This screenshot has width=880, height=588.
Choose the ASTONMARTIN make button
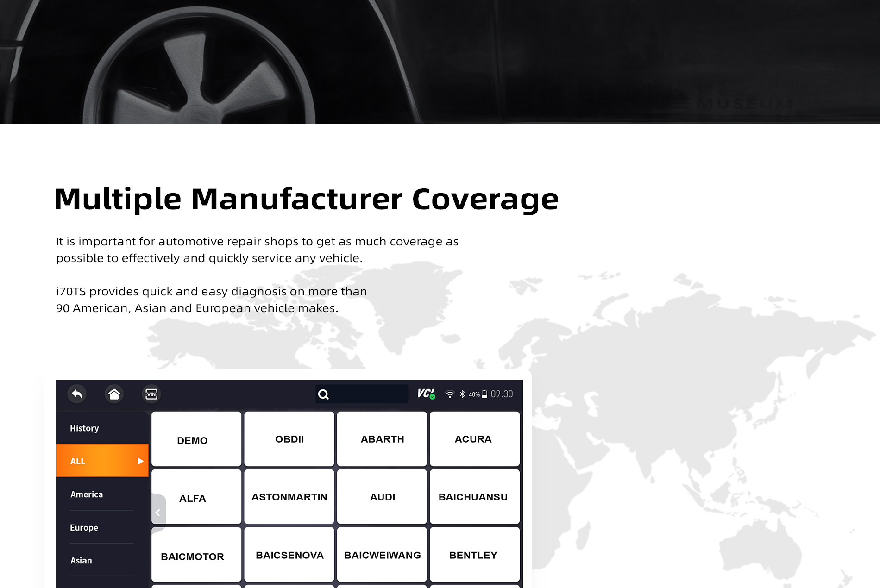tap(289, 497)
